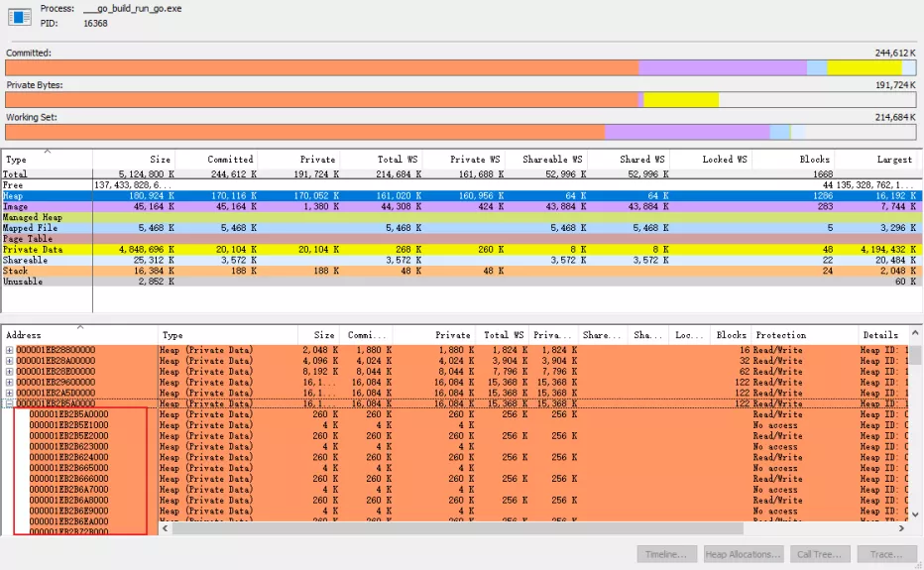Sort summary by Private WS column
The width and height of the screenshot is (924, 570).
464,160
